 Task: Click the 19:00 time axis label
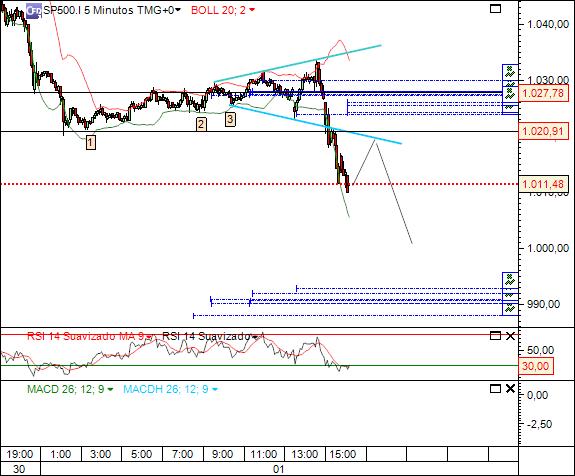(x=19, y=454)
